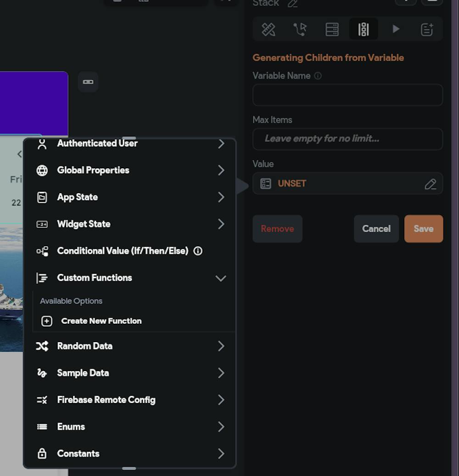The image size is (459, 476).
Task: Focus the Variable Name input field
Action: [x=347, y=95]
